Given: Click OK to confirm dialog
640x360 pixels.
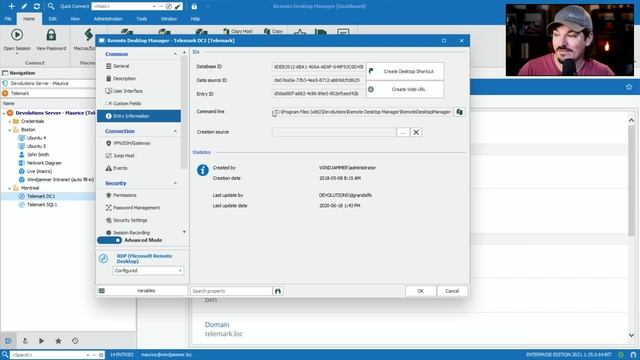Looking at the screenshot, I should [421, 291].
